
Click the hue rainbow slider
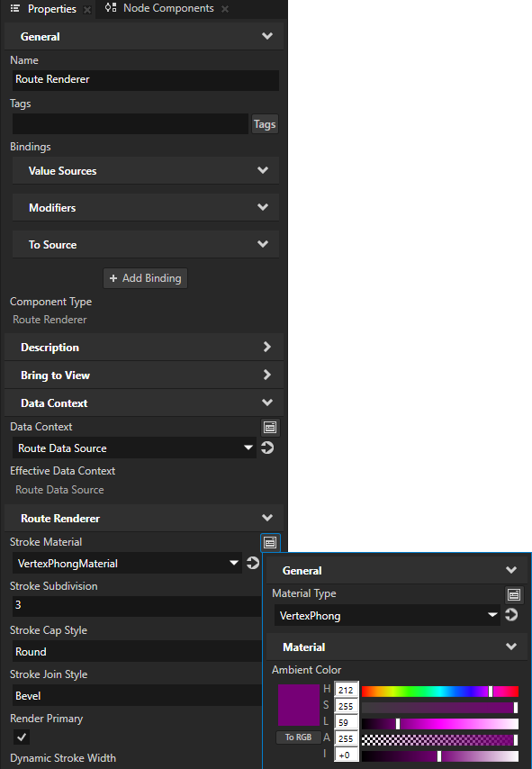click(x=440, y=692)
